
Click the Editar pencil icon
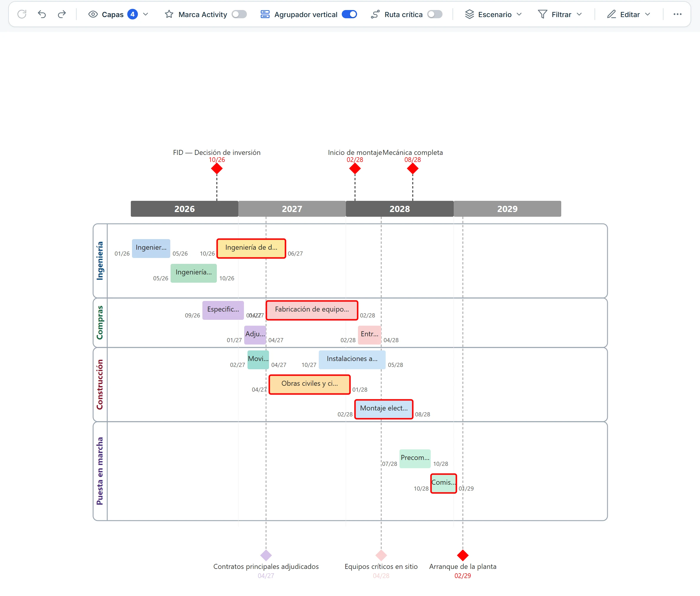pyautogui.click(x=611, y=14)
